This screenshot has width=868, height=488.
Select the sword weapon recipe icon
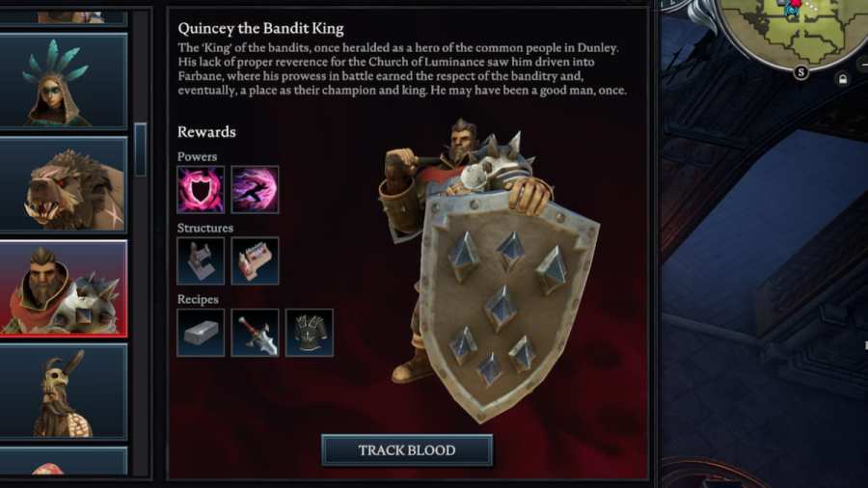[255, 333]
